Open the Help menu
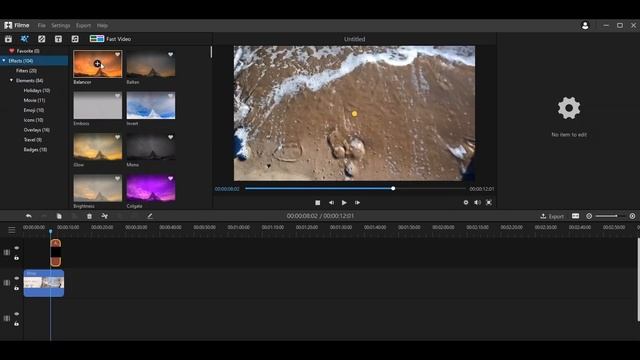Screen dimensions: 640x360 coord(102,25)
